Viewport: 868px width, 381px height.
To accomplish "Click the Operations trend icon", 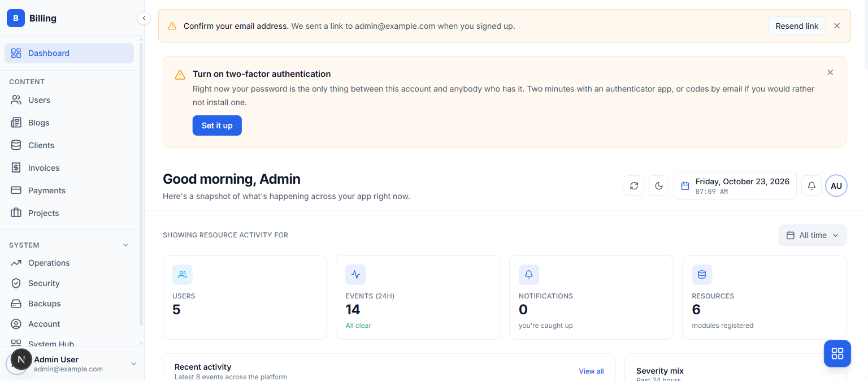I will coord(16,263).
